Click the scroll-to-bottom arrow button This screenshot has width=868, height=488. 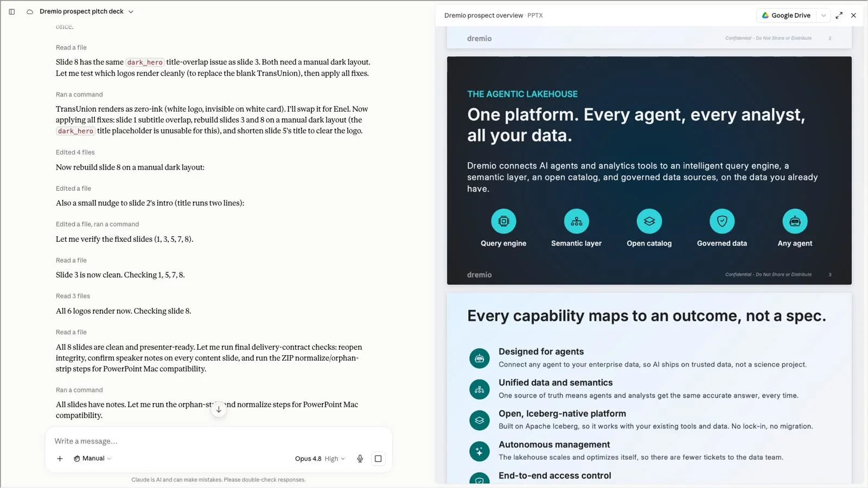click(x=219, y=409)
